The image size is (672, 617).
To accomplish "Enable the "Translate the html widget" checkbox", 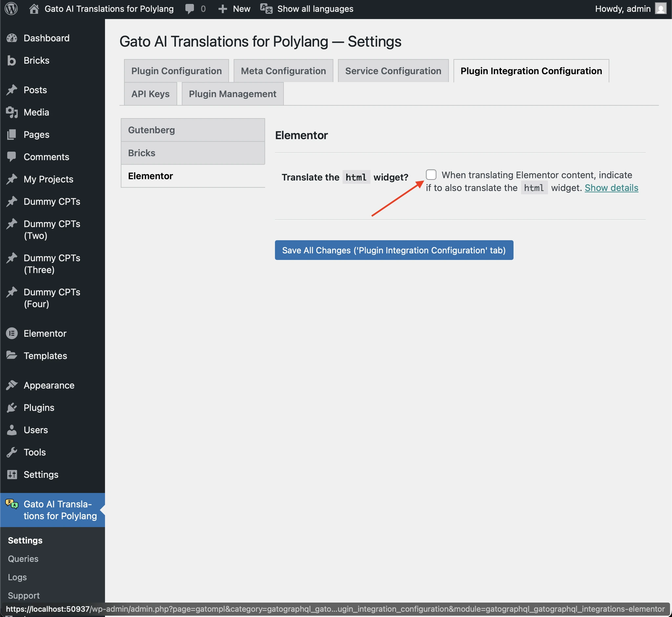I will [x=431, y=175].
